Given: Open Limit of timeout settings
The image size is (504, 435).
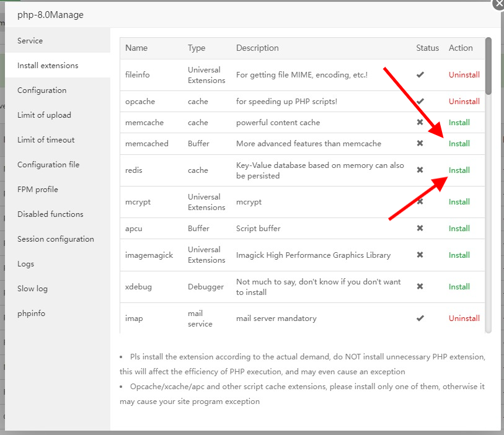Looking at the screenshot, I should coord(44,139).
